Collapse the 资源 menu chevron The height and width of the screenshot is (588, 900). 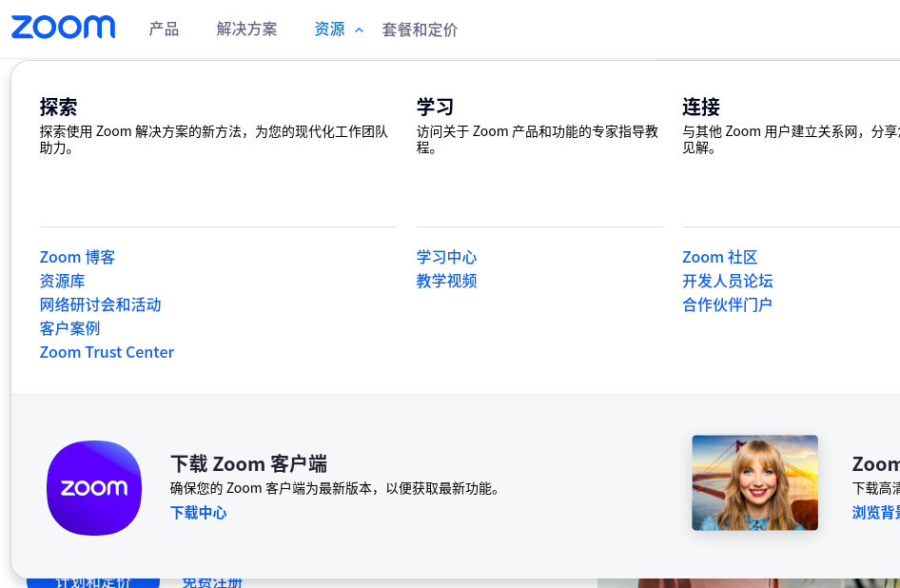pyautogui.click(x=359, y=30)
